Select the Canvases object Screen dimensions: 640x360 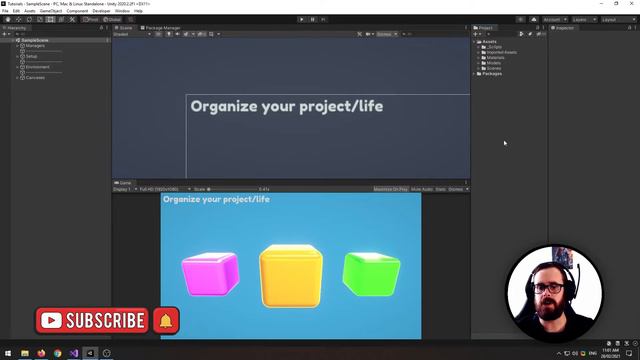pyautogui.click(x=35, y=78)
